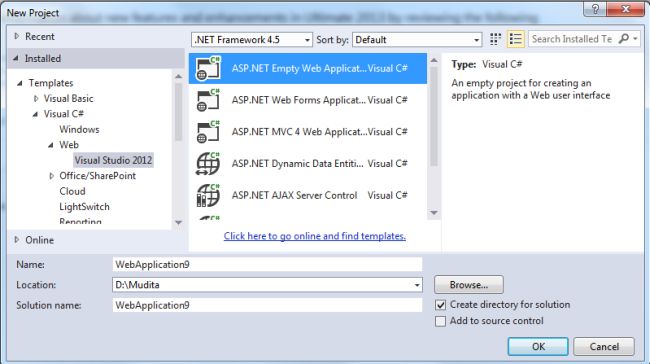Collapse the Visual C# node

(x=35, y=114)
